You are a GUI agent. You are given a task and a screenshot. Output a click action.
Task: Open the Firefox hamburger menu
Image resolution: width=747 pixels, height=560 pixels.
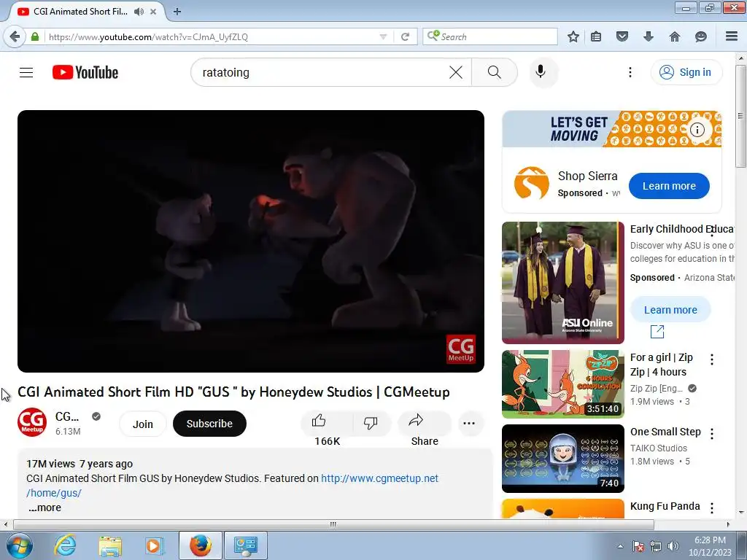point(732,36)
